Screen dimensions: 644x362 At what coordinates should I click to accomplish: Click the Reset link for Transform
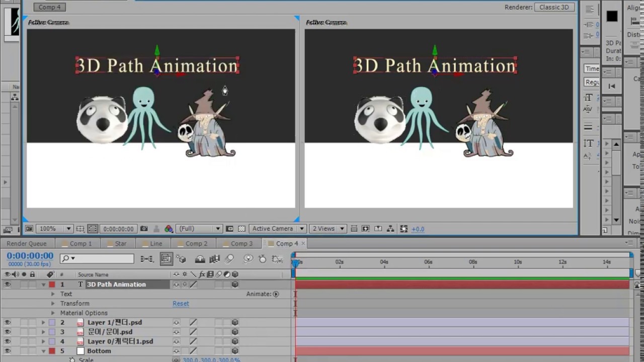[x=181, y=304]
